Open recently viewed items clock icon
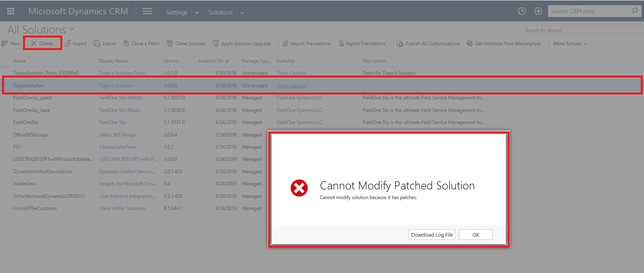This screenshot has height=273, width=644. click(522, 11)
